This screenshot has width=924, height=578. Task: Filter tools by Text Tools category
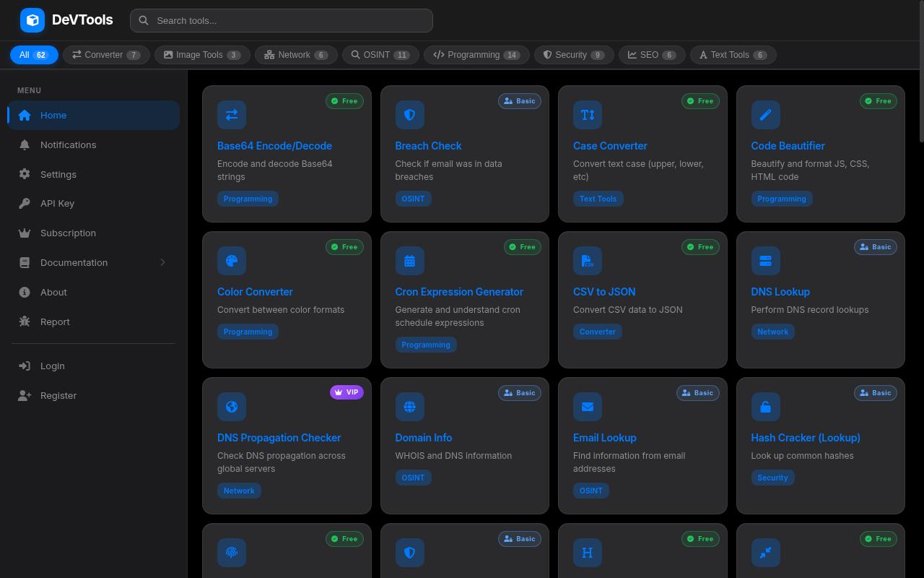pos(733,55)
